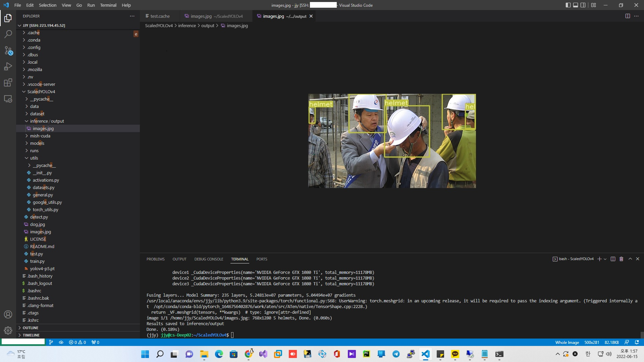644x362 pixels.
Task: Open Microsoft Edge from taskbar
Action: 219,354
